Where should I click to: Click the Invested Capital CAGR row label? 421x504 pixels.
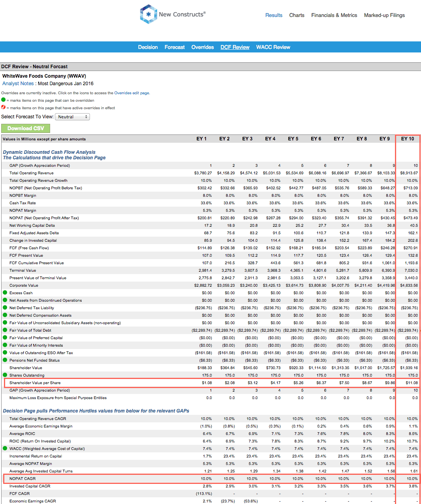click(x=30, y=486)
